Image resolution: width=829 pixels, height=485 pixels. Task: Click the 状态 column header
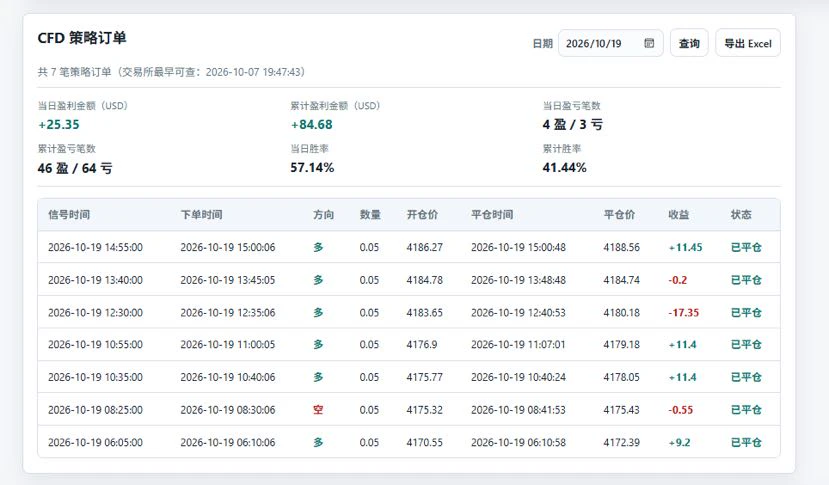(741, 215)
